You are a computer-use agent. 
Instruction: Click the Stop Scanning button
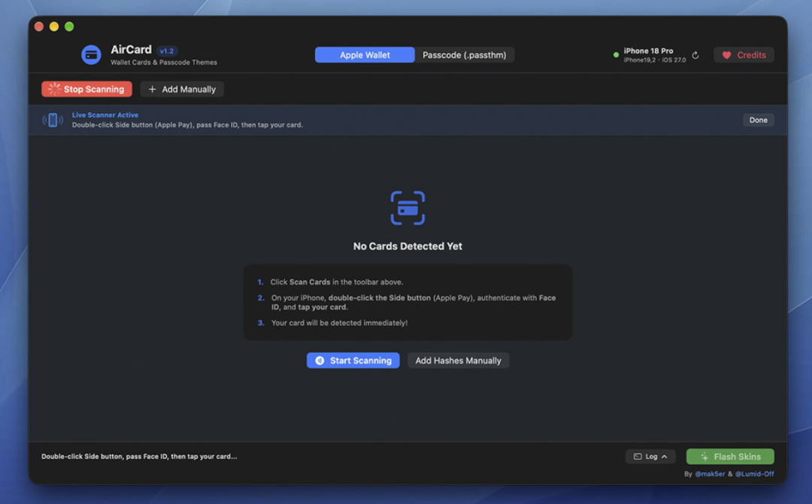click(x=86, y=89)
